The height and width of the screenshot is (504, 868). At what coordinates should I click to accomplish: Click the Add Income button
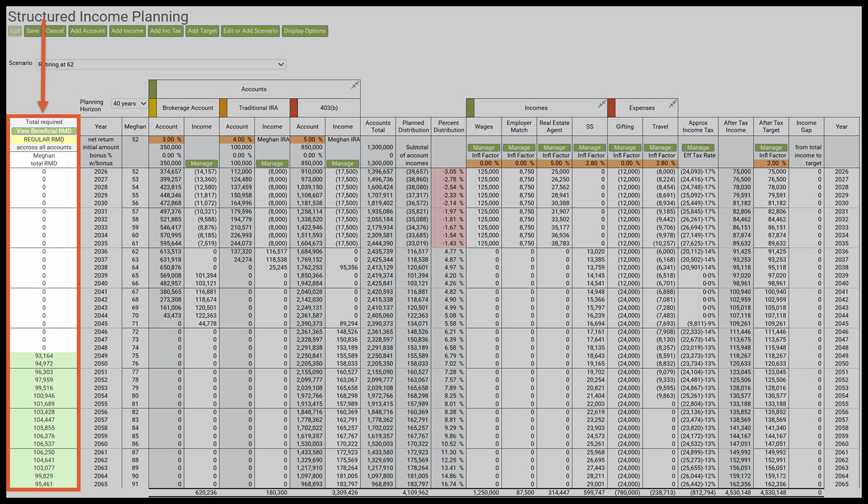(128, 30)
